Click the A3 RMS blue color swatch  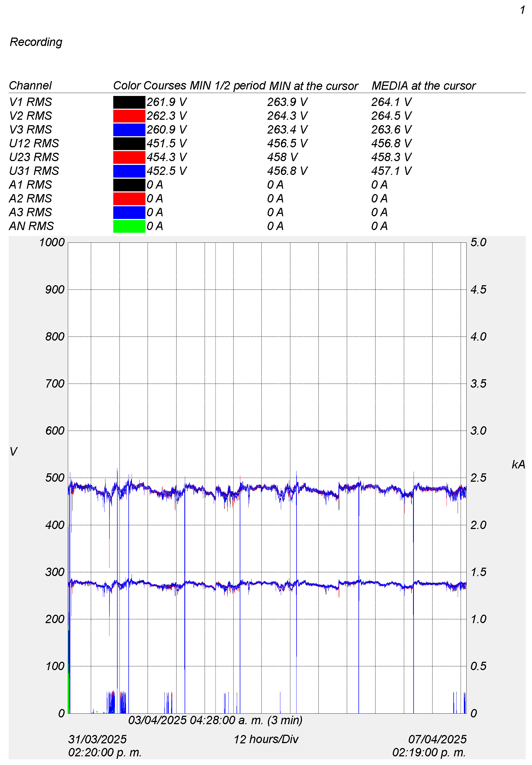(129, 212)
